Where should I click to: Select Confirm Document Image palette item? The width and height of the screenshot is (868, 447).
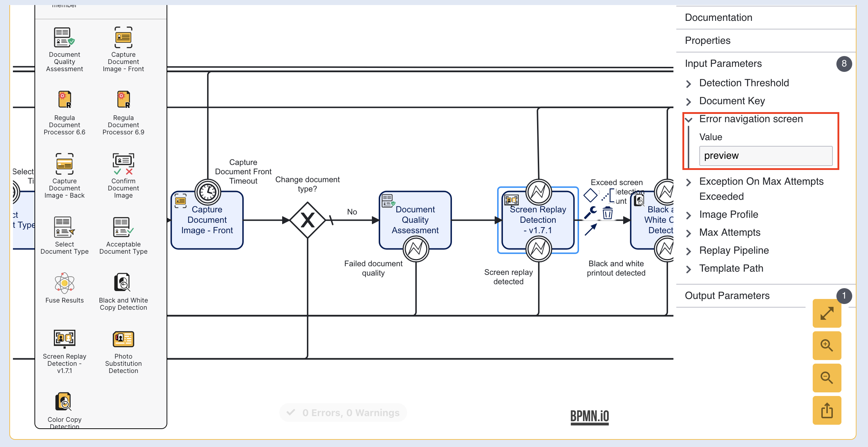click(123, 164)
